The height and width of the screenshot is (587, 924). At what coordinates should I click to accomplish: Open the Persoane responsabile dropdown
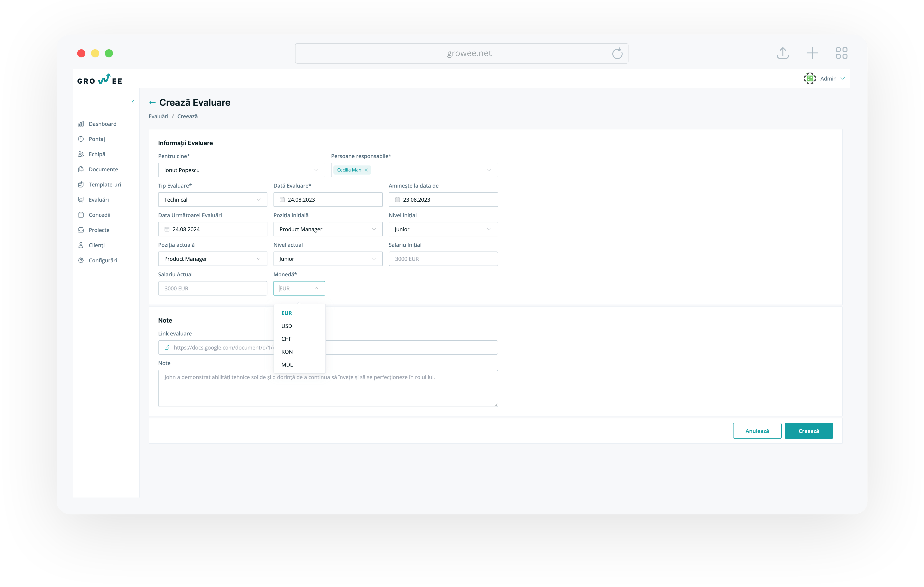(414, 170)
